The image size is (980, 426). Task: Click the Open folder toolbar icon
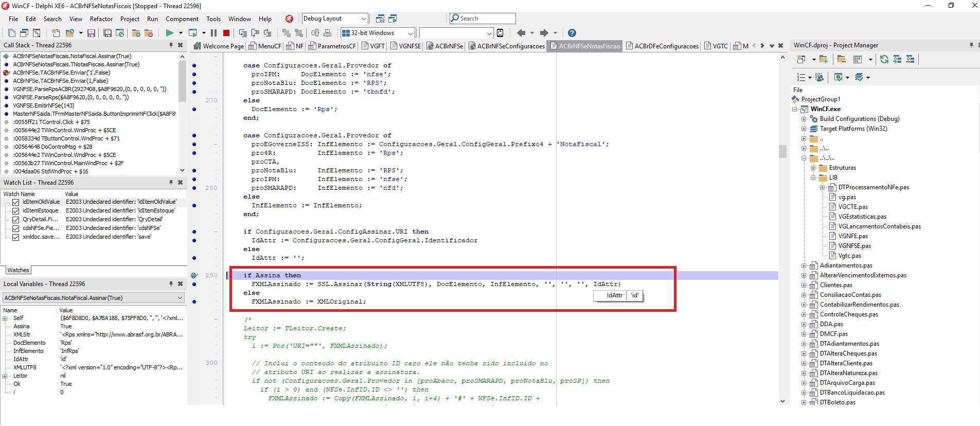[x=70, y=33]
